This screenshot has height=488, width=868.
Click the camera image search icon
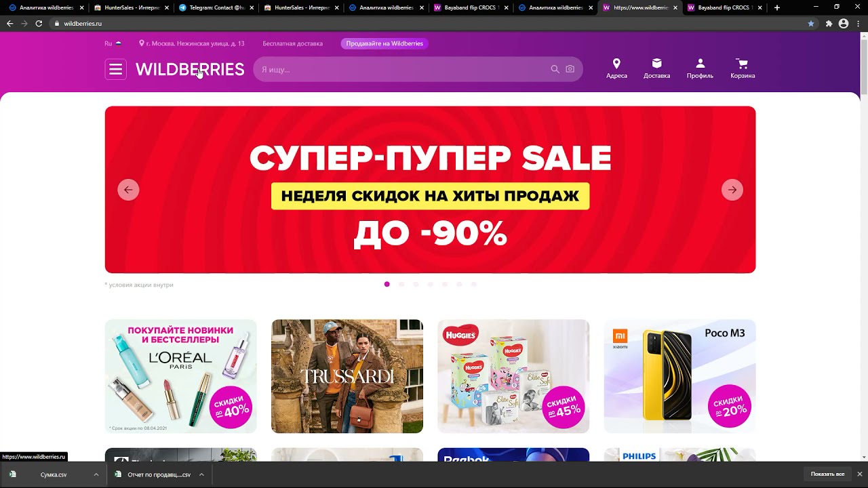click(570, 69)
